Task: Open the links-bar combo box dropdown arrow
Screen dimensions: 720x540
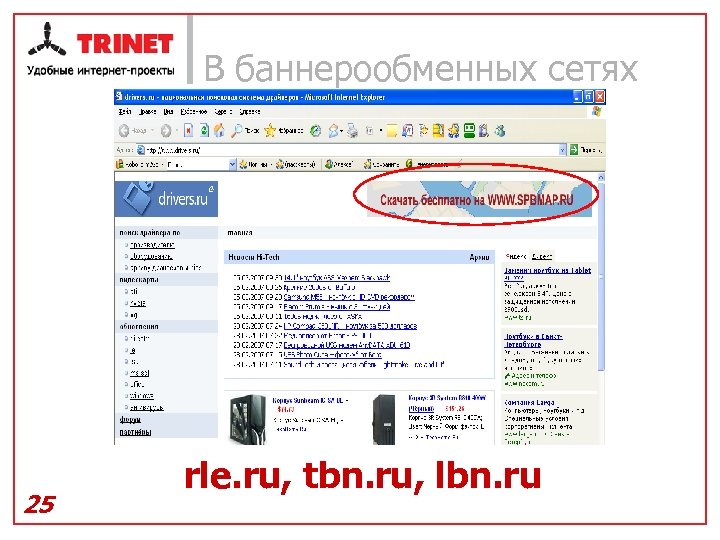Action: pos(232,164)
